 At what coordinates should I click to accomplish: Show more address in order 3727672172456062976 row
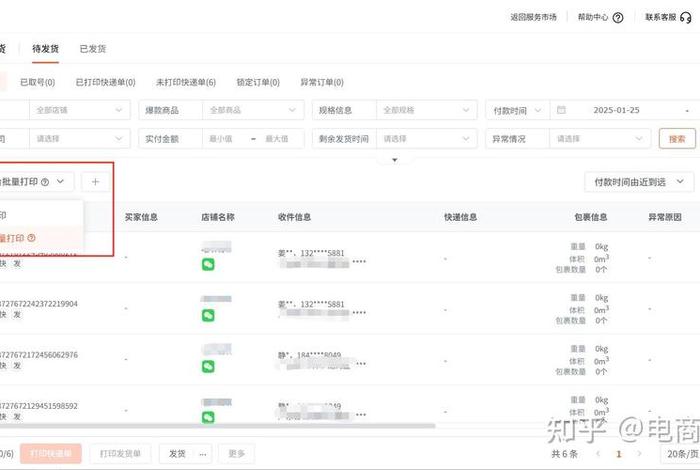(x=361, y=363)
